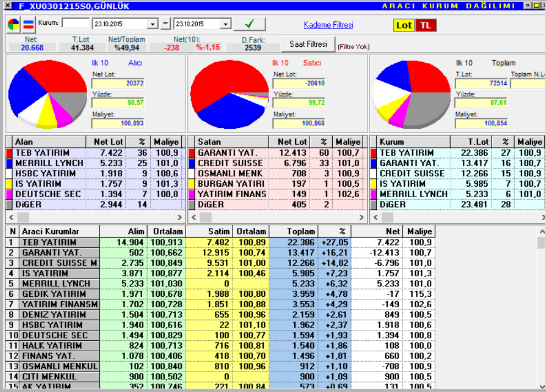The image size is (546, 392).
Task: Switch the display mode to TL
Action: pos(425,25)
